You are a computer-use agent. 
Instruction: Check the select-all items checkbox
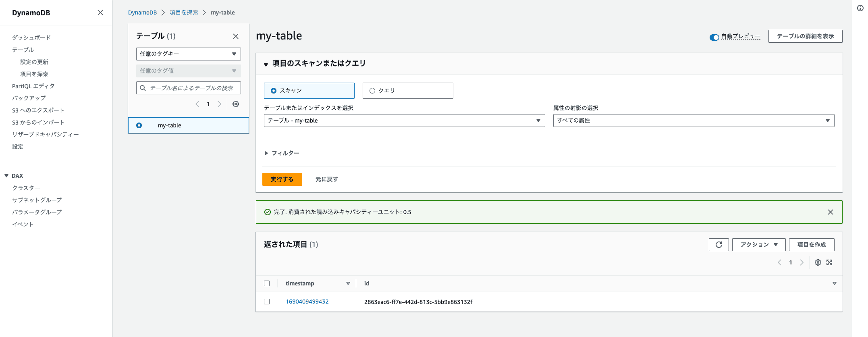coord(267,283)
